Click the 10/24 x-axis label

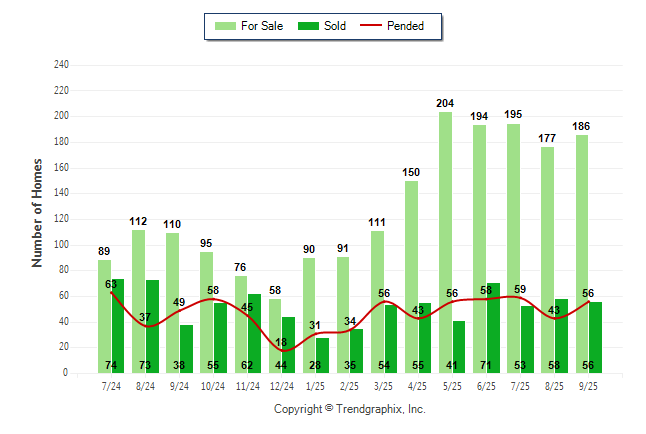213,385
